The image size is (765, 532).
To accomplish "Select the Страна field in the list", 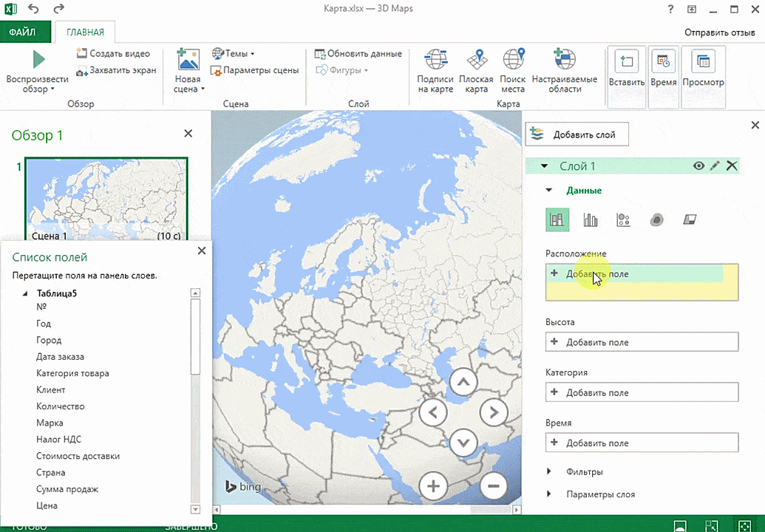I will [51, 472].
